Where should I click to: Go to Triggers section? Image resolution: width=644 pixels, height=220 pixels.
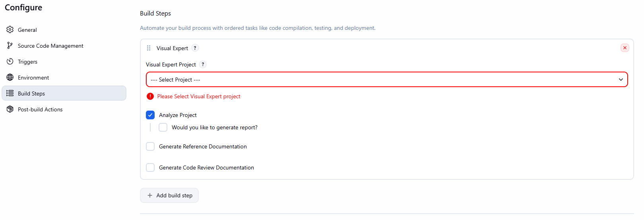point(64,62)
